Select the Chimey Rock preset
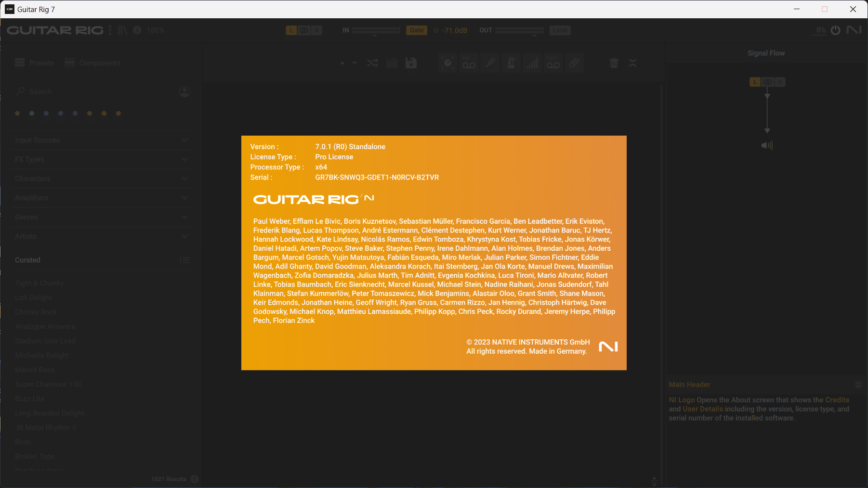The width and height of the screenshot is (868, 488). pos(36,312)
